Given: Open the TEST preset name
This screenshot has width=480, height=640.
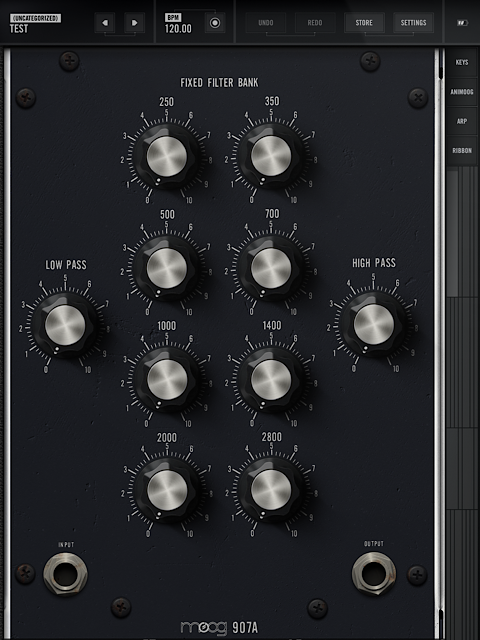Looking at the screenshot, I should [19, 29].
